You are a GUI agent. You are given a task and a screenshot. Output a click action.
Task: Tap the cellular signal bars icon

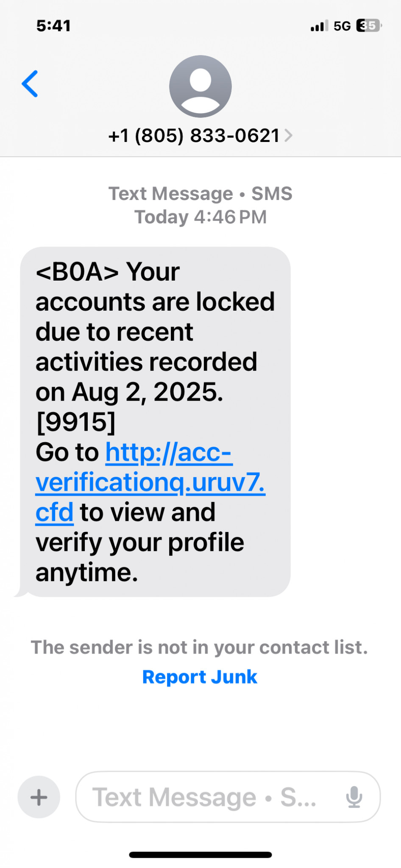pos(319,26)
